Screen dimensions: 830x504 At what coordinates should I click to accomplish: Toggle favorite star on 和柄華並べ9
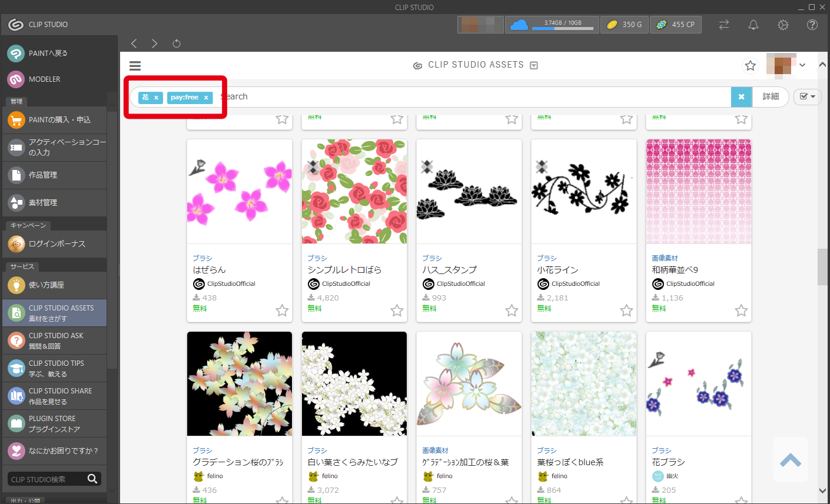coord(741,311)
